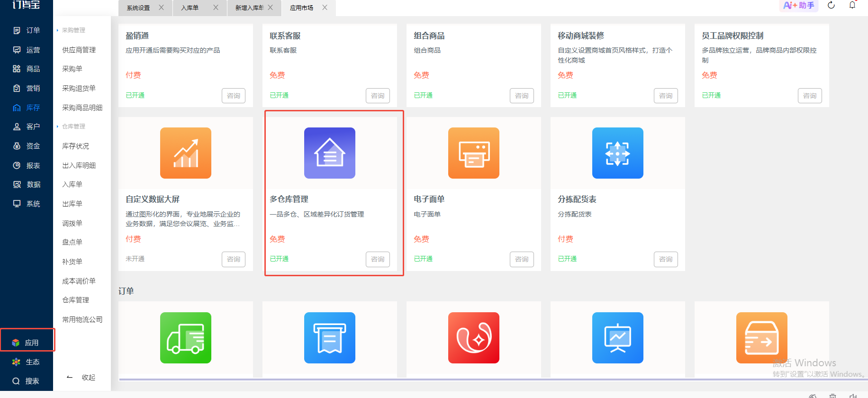This screenshot has height=398, width=868.
Task: Click 咨询 on the 移动商城装修 card
Action: [666, 96]
